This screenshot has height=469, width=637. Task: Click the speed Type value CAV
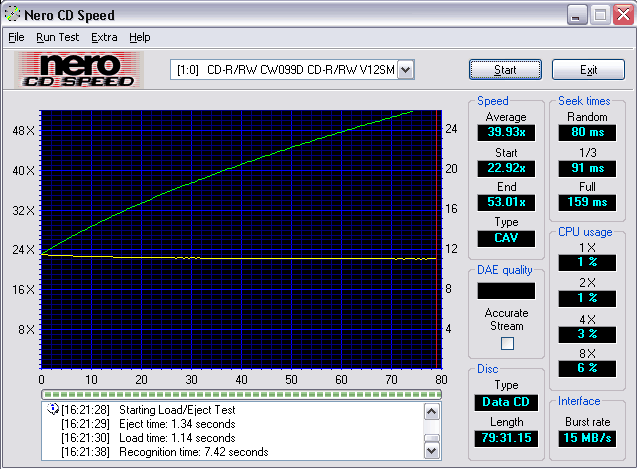tap(506, 238)
